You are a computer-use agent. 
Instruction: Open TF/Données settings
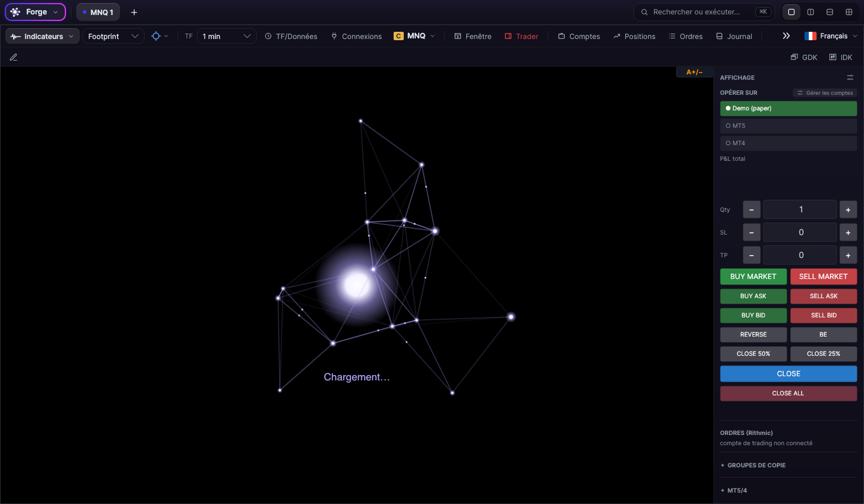[291, 36]
